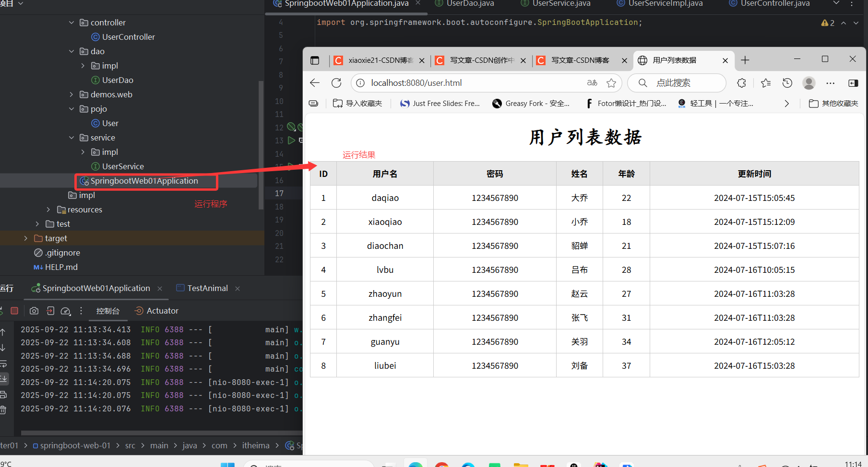Viewport: 868px width, 467px height.
Task: Open editor tabs more-options dots
Action: pyautogui.click(x=852, y=3)
